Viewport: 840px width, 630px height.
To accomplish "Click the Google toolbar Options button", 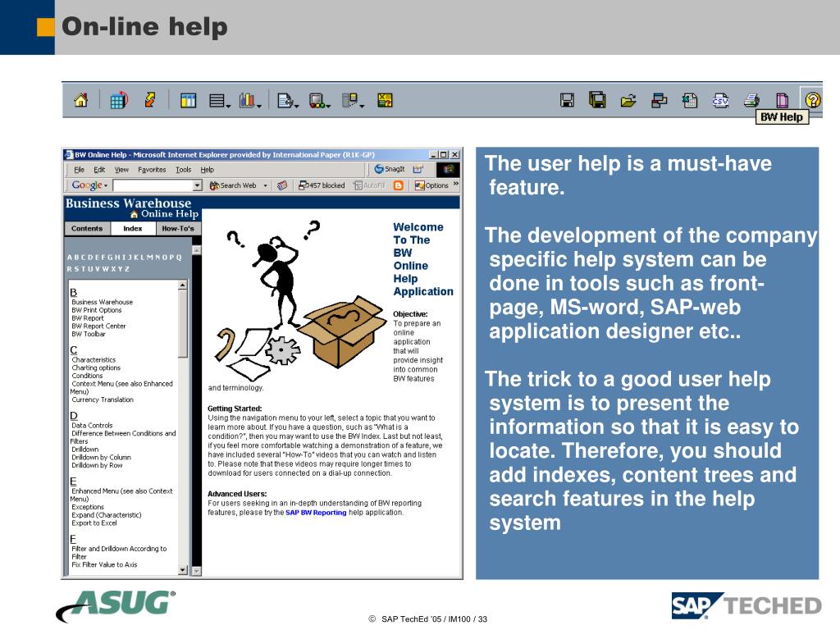I will click(431, 185).
